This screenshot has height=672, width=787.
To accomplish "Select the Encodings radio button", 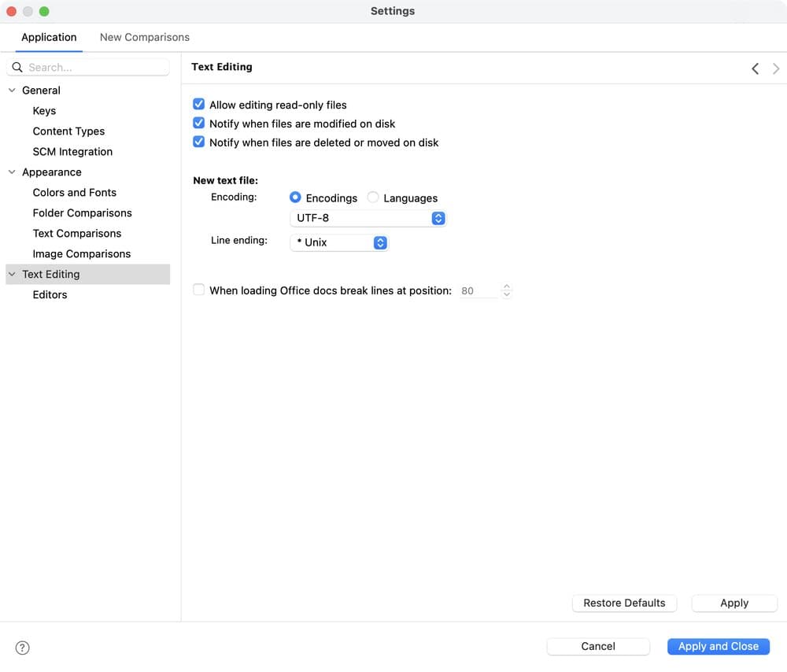I will (295, 198).
